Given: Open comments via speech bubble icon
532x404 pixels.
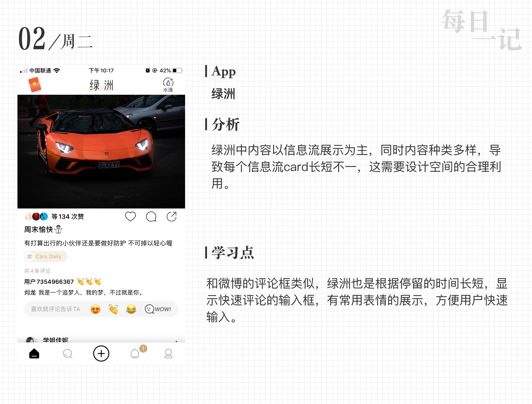Looking at the screenshot, I should pos(151,217).
